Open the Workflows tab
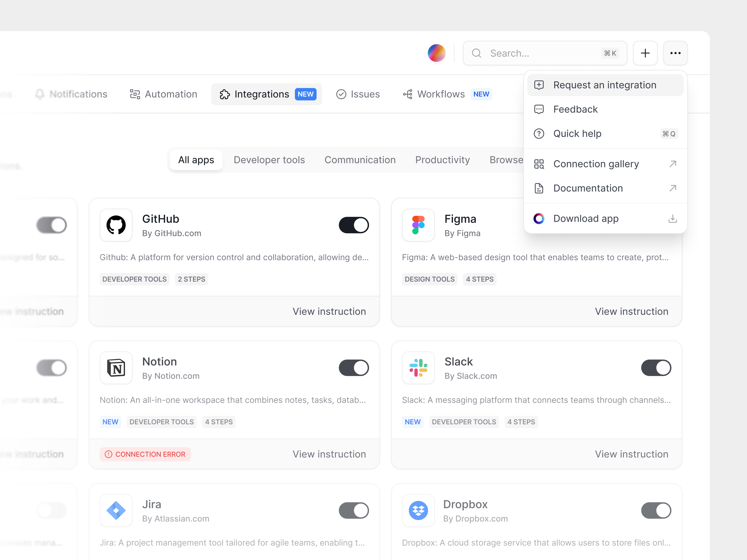 tap(447, 94)
